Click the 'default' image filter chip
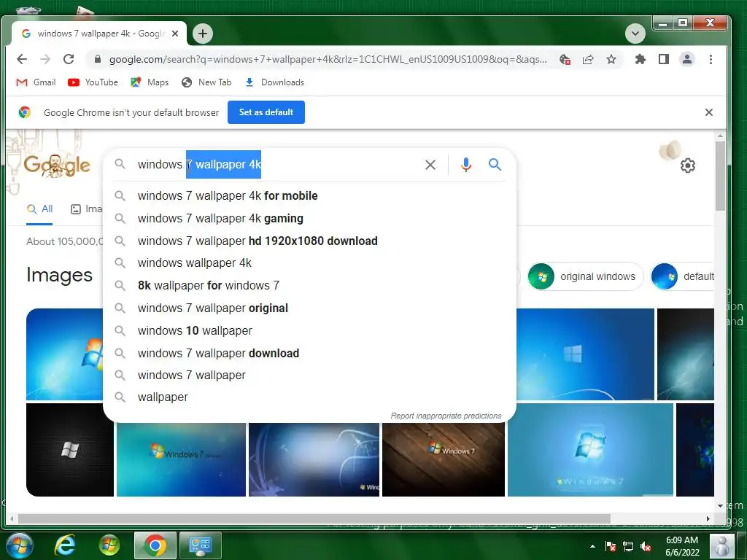Image resolution: width=747 pixels, height=560 pixels. click(683, 276)
